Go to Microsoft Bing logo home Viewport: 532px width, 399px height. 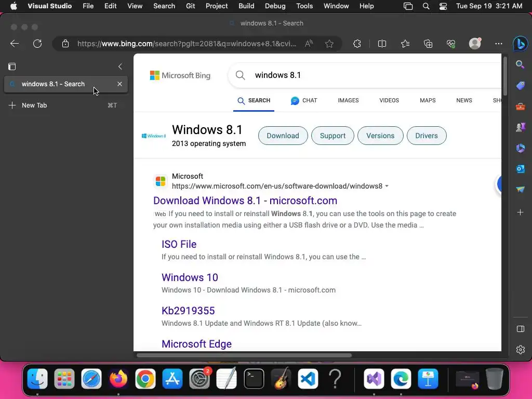click(180, 75)
